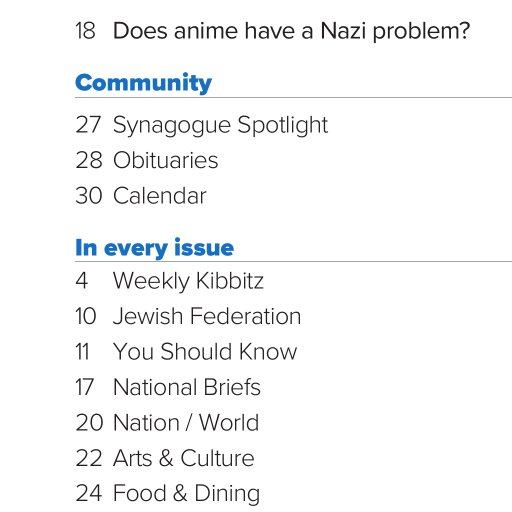The height and width of the screenshot is (512, 512).
Task: Jump to Jewish Federation section
Action: point(207,316)
